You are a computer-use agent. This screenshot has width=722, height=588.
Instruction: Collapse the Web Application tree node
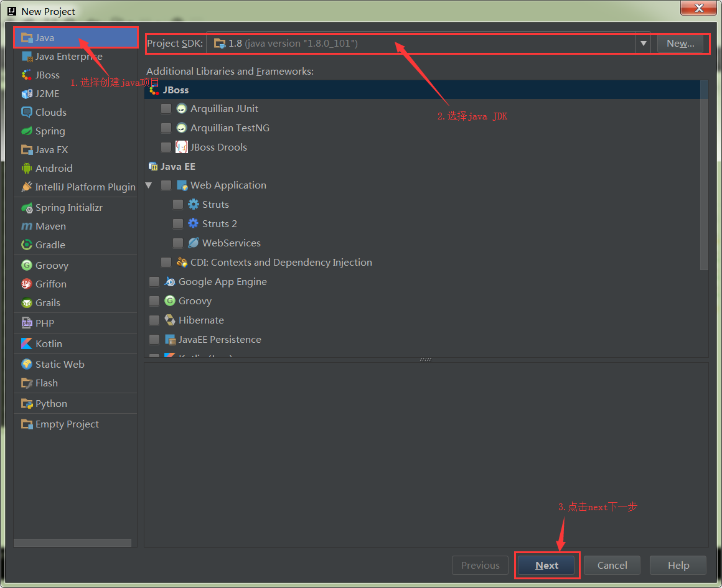pyautogui.click(x=149, y=185)
